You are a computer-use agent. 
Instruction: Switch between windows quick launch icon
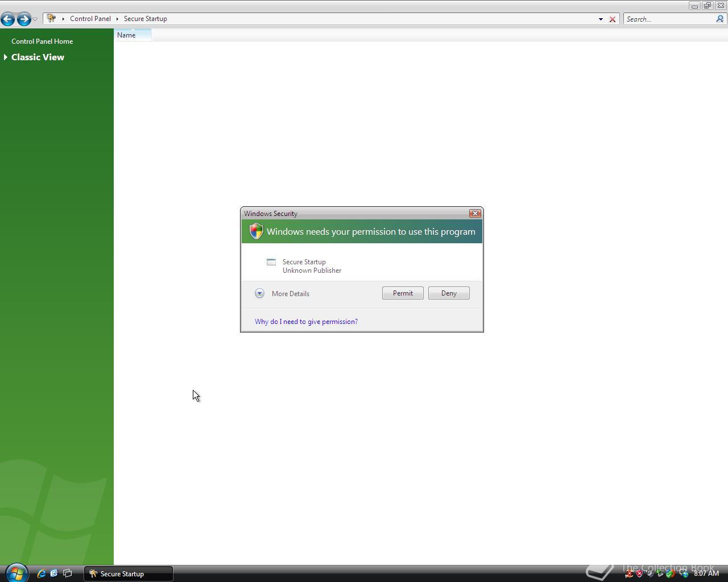[x=67, y=573]
